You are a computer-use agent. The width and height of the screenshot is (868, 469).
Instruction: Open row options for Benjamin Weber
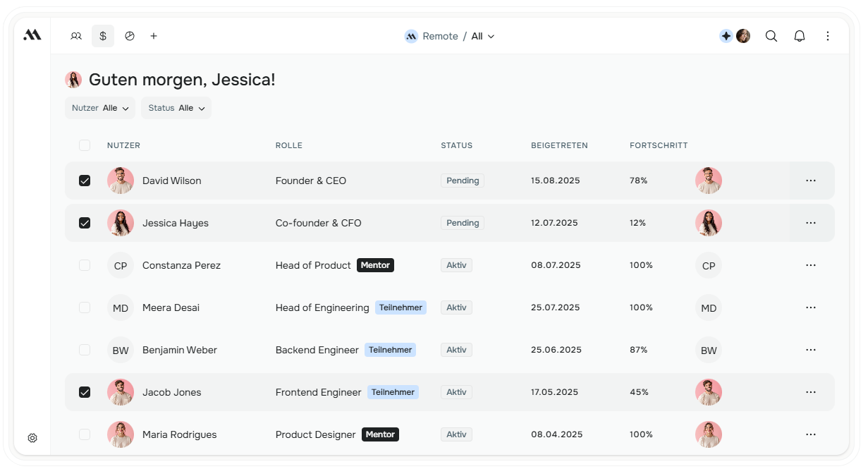tap(811, 350)
